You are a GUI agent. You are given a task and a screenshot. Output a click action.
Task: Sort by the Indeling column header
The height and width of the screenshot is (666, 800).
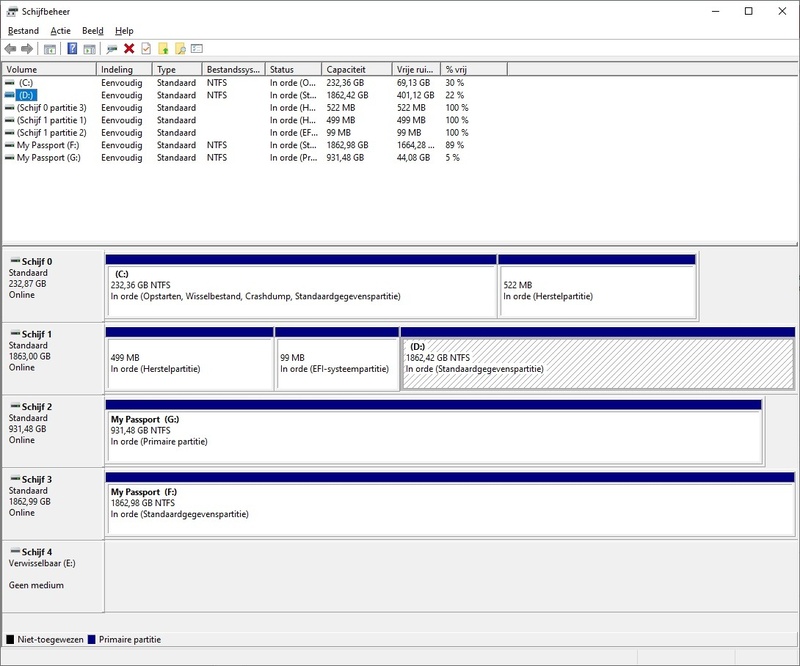[124, 69]
